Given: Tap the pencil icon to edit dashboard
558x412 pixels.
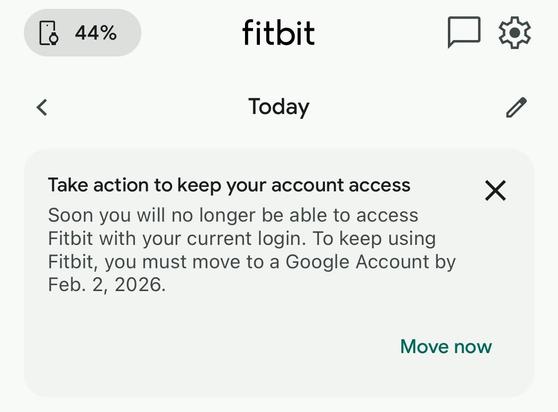Looking at the screenshot, I should [516, 107].
